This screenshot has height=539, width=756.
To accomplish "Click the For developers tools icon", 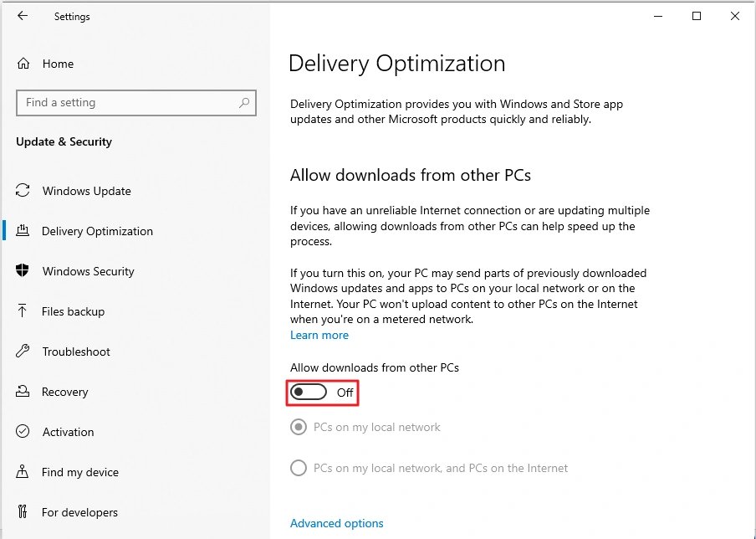I will click(x=23, y=511).
